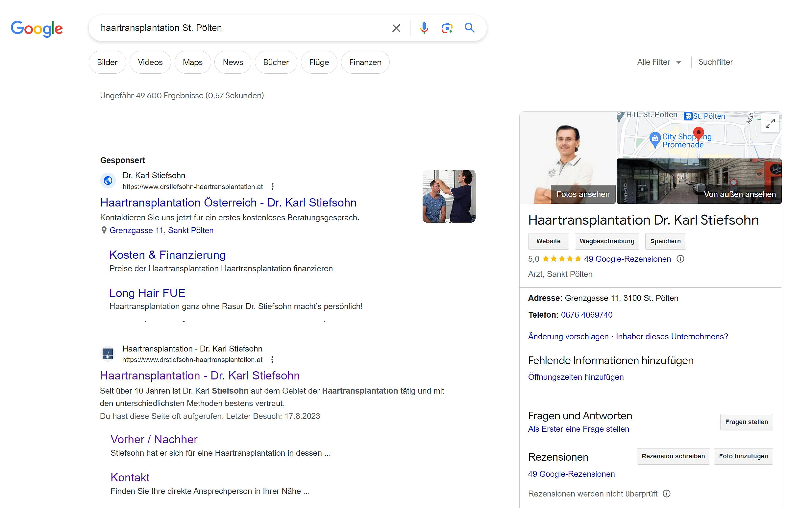Open Grenzgasse 11, Sankt Pölten address link
This screenshot has width=812, height=508.
[161, 230]
